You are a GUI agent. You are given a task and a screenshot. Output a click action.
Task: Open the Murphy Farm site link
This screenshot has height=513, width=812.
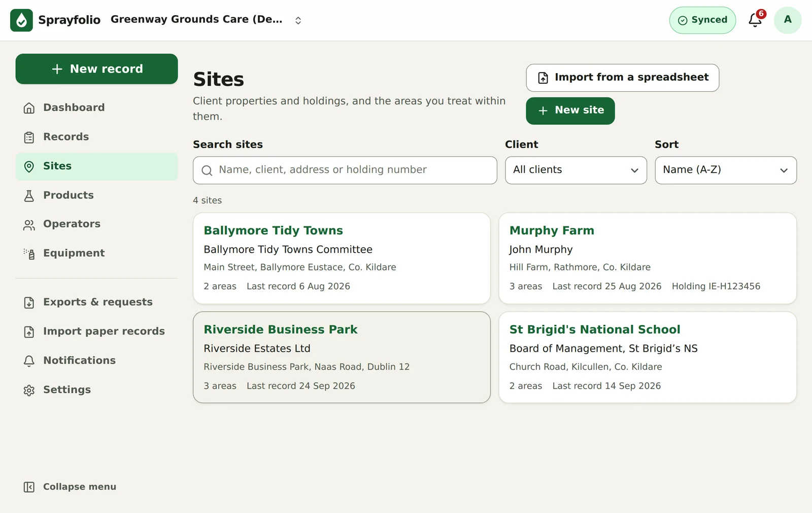click(552, 230)
